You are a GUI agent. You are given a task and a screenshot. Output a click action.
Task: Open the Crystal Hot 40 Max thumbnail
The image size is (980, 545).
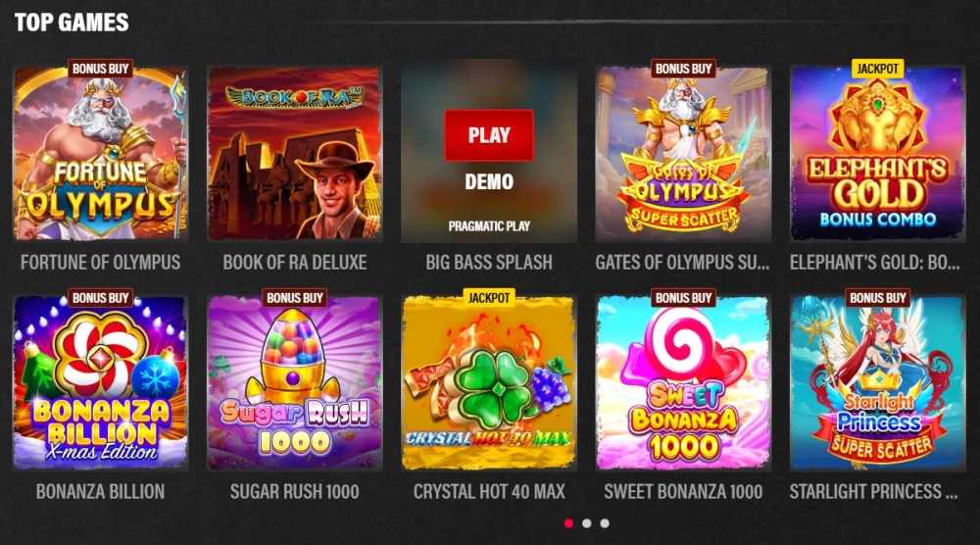click(x=489, y=382)
